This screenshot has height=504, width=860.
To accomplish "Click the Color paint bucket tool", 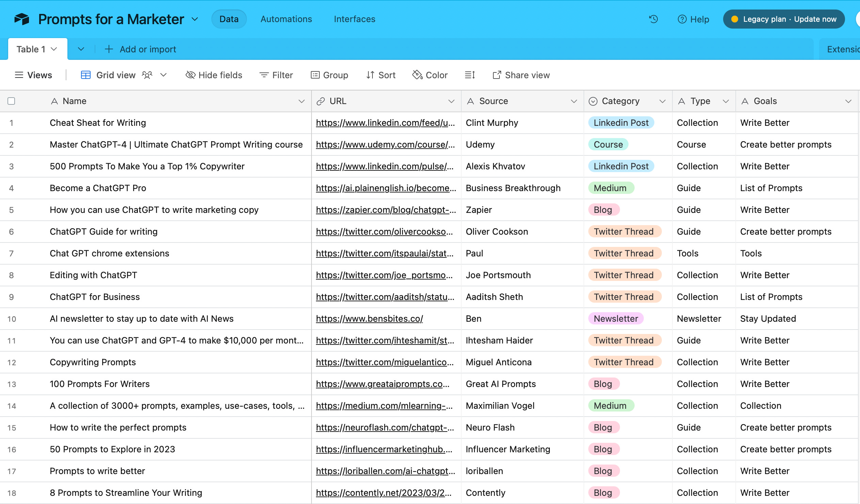I will tap(430, 75).
